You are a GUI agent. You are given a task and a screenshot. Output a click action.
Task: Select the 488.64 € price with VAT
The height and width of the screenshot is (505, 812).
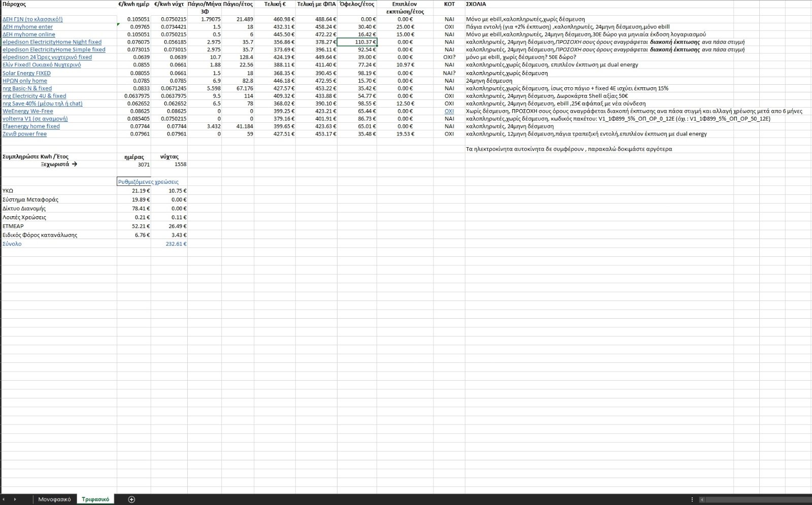coord(316,19)
